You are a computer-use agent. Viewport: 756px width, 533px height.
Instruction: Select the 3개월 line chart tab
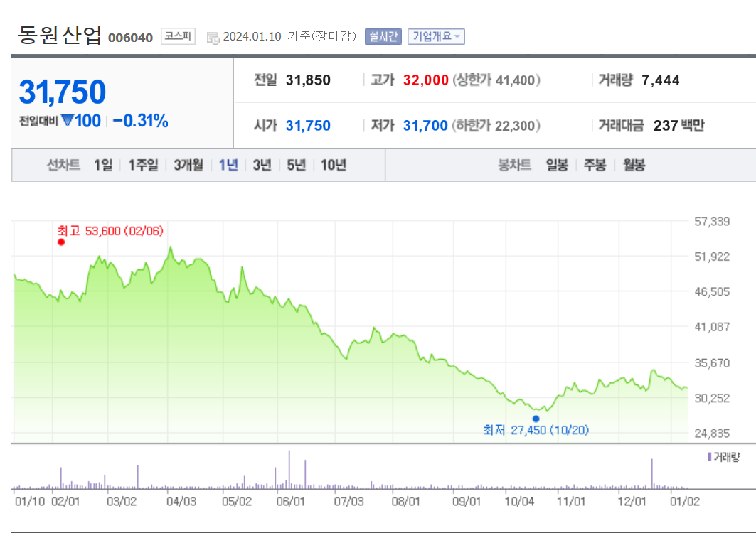(188, 166)
